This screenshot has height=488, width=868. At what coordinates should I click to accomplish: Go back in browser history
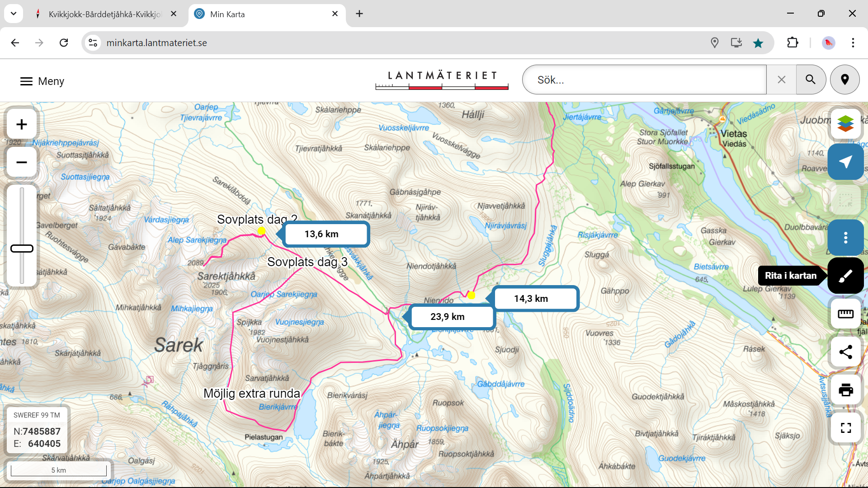pos(15,43)
